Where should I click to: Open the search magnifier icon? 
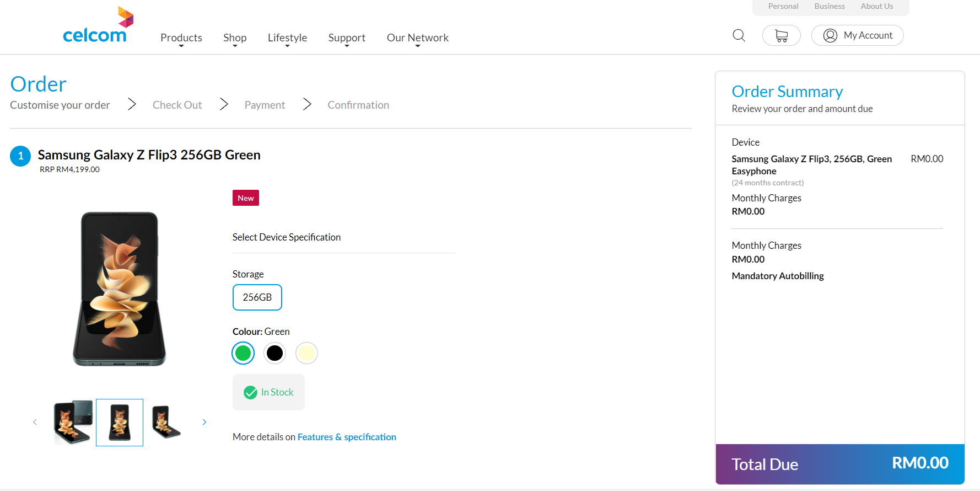(x=739, y=35)
